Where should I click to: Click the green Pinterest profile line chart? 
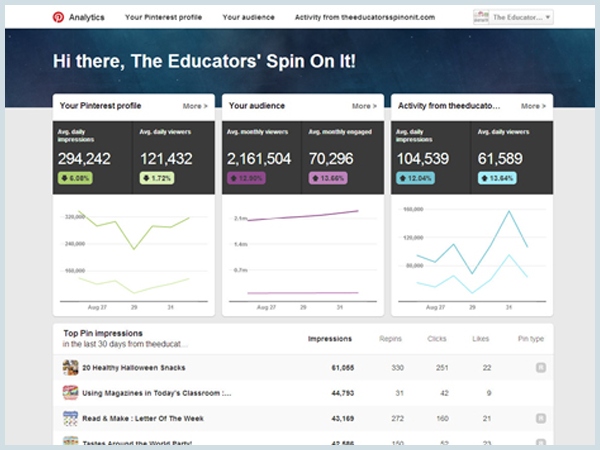pos(134,253)
